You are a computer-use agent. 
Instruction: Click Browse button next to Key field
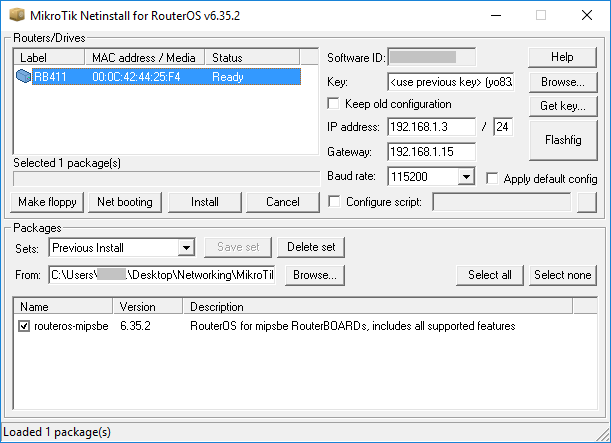(563, 82)
